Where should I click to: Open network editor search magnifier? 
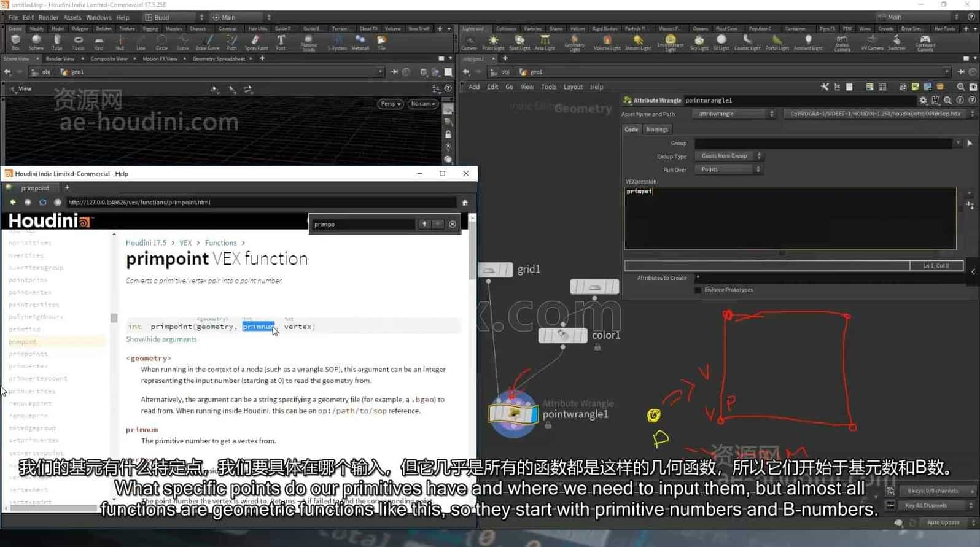pyautogui.click(x=960, y=87)
